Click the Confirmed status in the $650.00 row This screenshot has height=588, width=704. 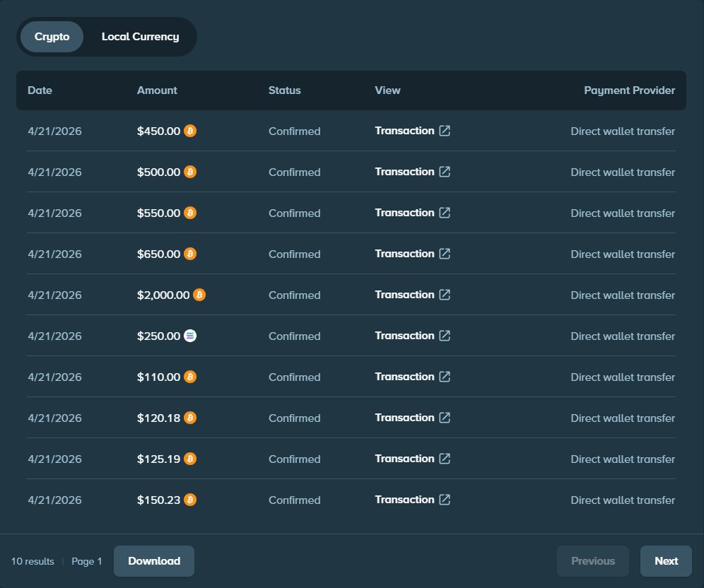pos(295,254)
